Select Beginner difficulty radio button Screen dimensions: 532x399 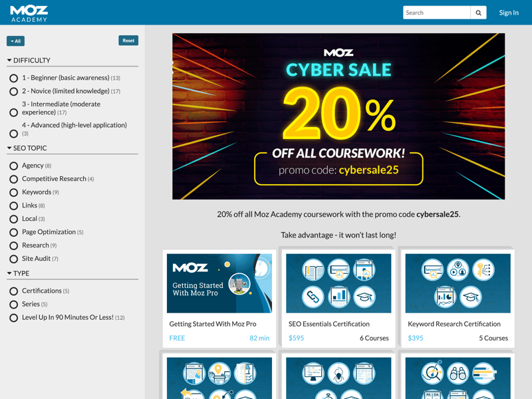pyautogui.click(x=13, y=78)
